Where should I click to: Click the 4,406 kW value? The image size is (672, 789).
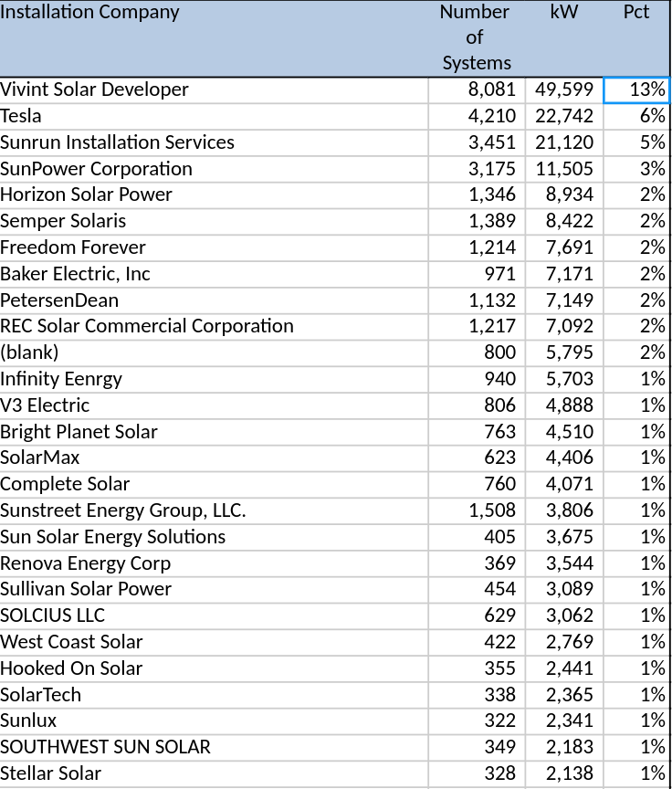pyautogui.click(x=564, y=458)
